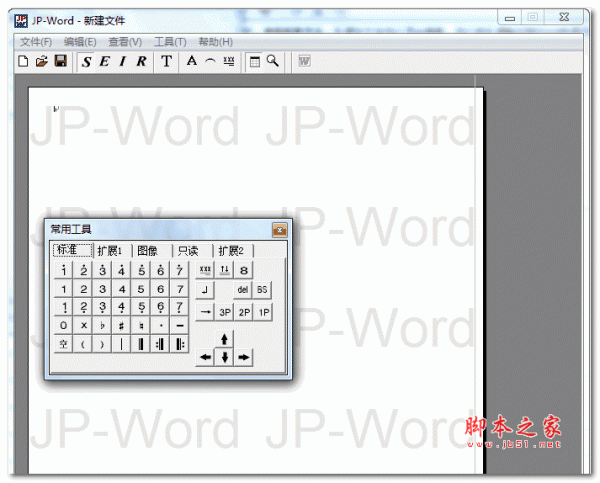Screen dimensions: 600x483
Task: Select the I mode toolbar button
Action: tap(123, 62)
